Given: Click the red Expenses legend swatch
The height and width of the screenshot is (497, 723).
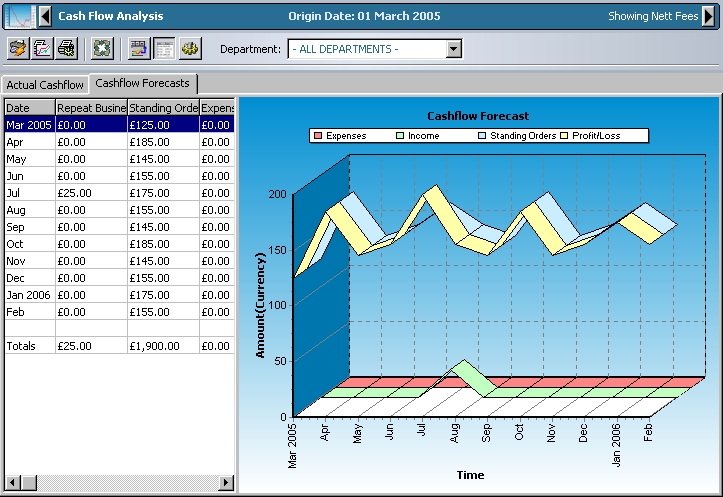Looking at the screenshot, I should [319, 135].
